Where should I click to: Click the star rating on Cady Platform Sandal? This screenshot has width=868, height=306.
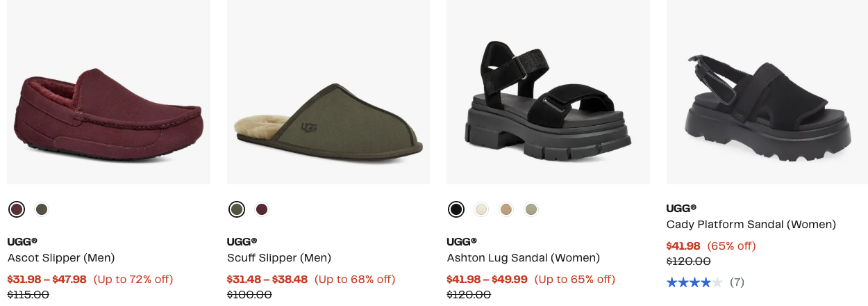pyautogui.click(x=694, y=282)
